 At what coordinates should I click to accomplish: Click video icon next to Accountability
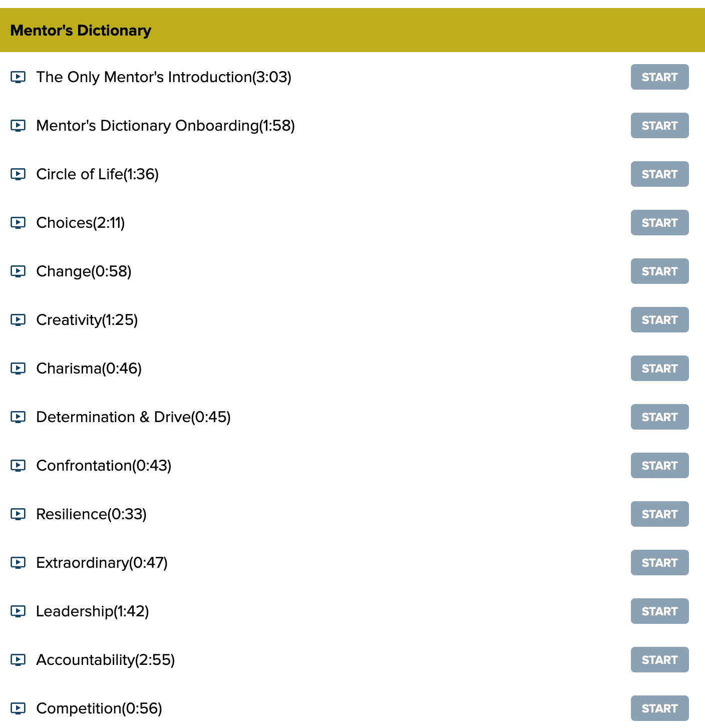pyautogui.click(x=18, y=660)
